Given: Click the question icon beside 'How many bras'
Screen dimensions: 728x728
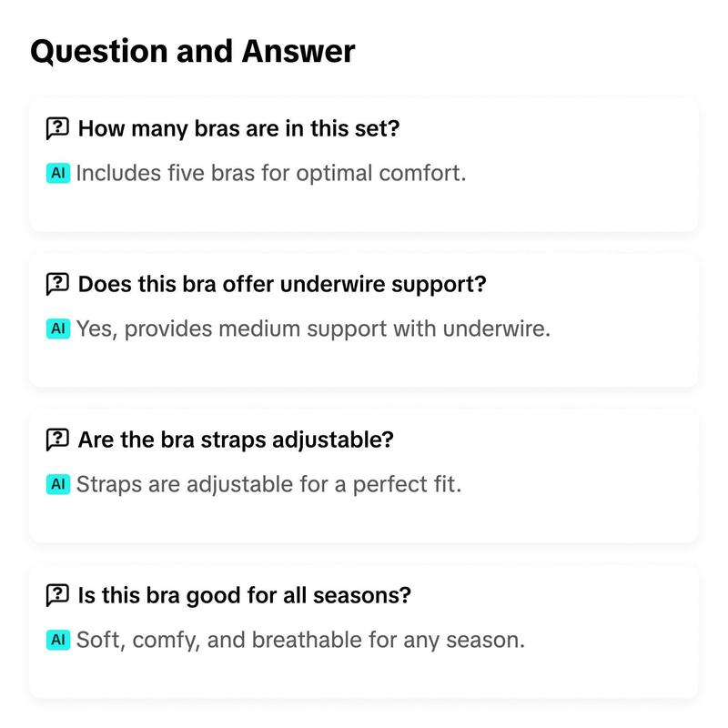Looking at the screenshot, I should [57, 128].
